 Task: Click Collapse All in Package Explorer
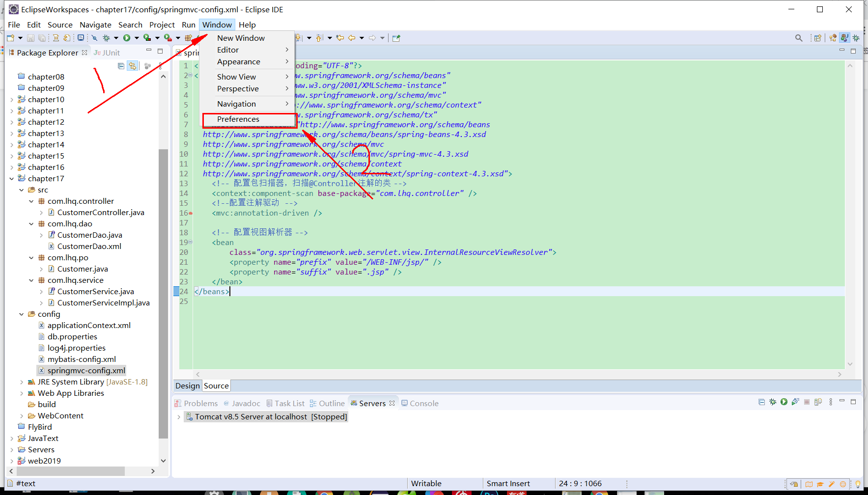click(x=121, y=66)
